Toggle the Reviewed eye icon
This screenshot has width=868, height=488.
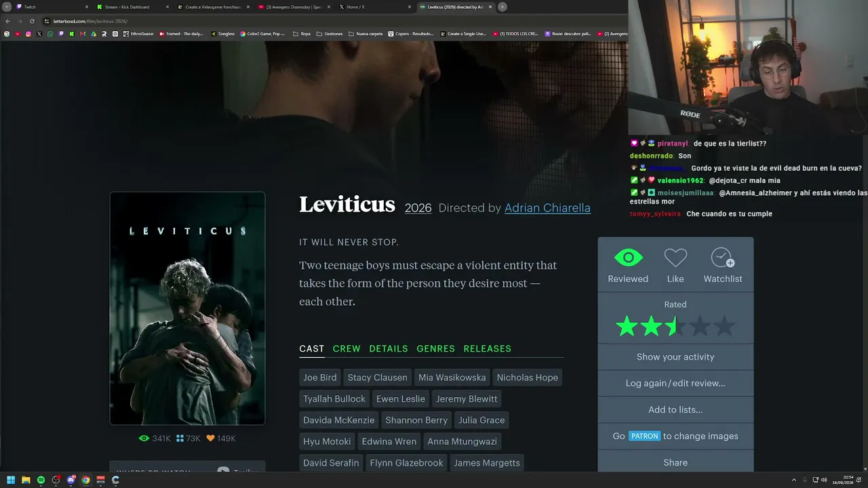628,258
